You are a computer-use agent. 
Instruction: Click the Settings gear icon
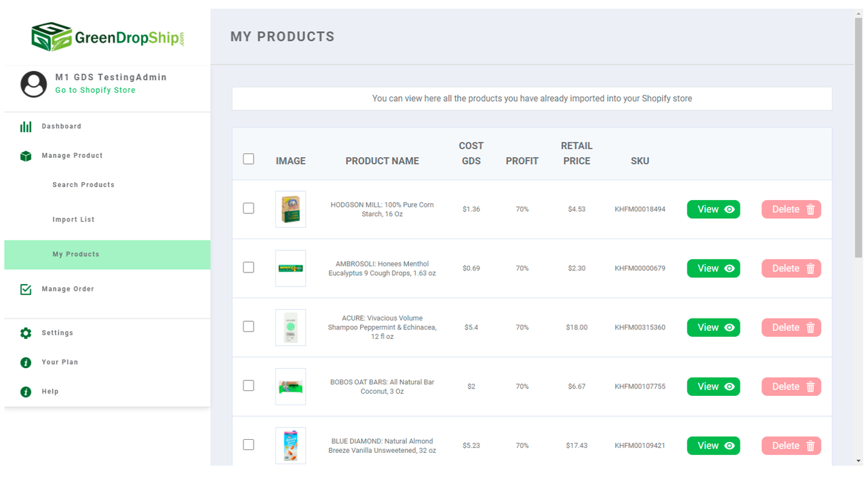[x=26, y=332]
